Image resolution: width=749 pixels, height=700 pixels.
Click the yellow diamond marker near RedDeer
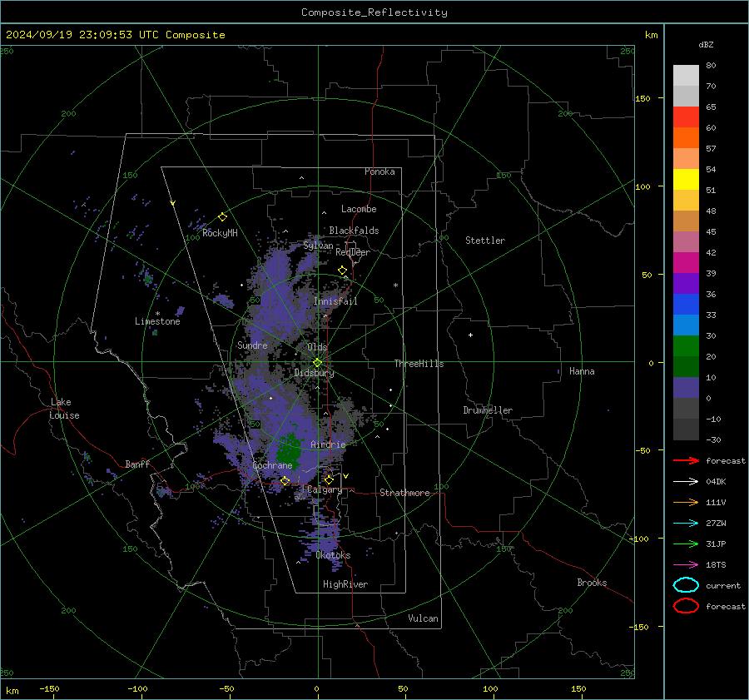(342, 271)
